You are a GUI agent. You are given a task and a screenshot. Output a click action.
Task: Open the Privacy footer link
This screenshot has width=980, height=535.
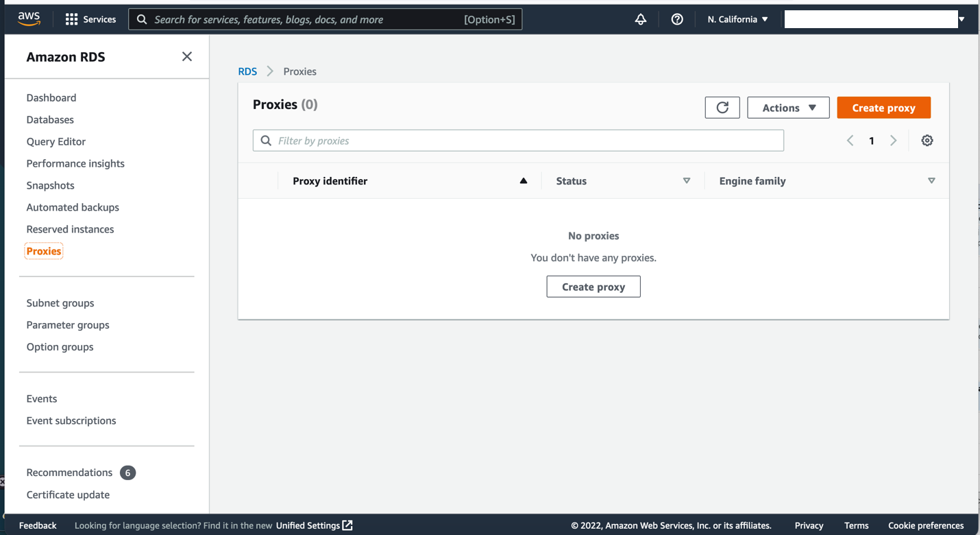pos(809,525)
